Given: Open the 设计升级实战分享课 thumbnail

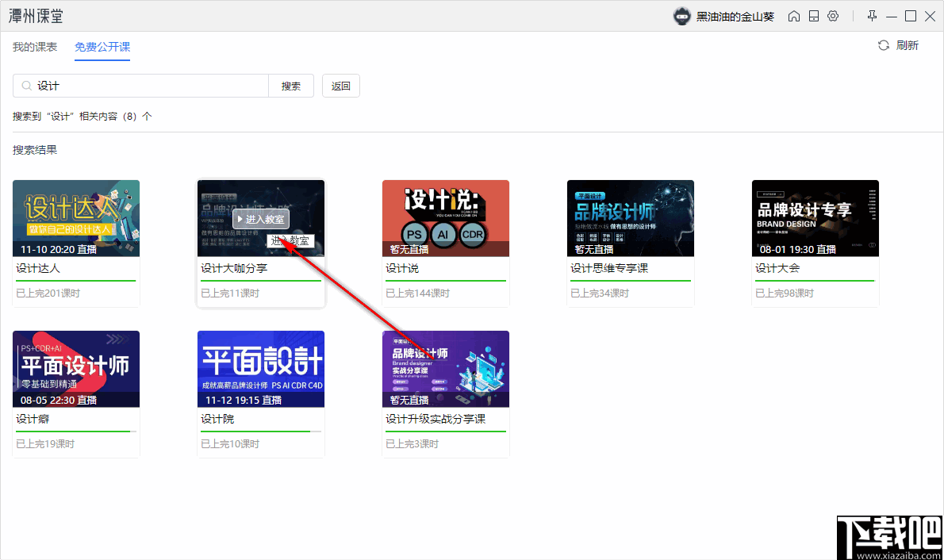Looking at the screenshot, I should [x=445, y=369].
